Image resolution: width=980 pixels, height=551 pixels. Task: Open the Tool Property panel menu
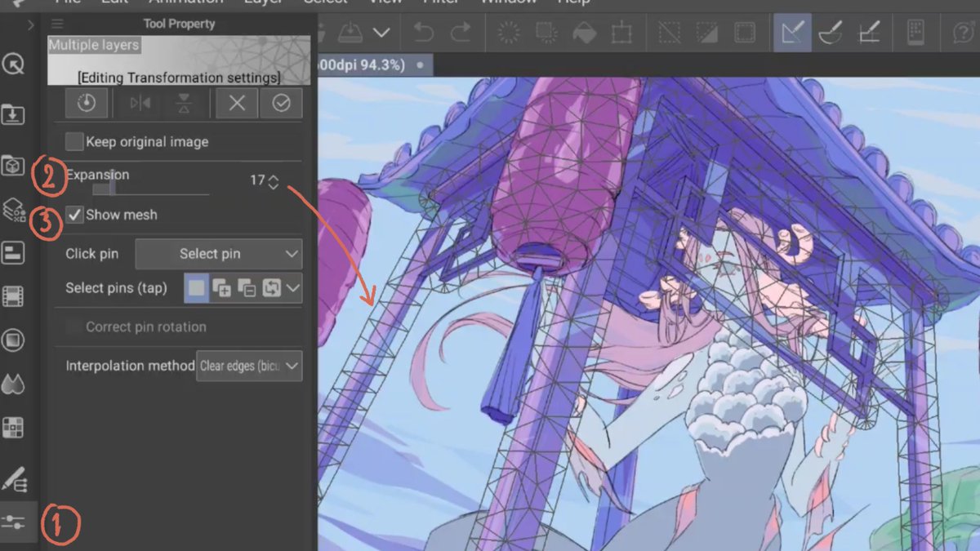coord(57,24)
